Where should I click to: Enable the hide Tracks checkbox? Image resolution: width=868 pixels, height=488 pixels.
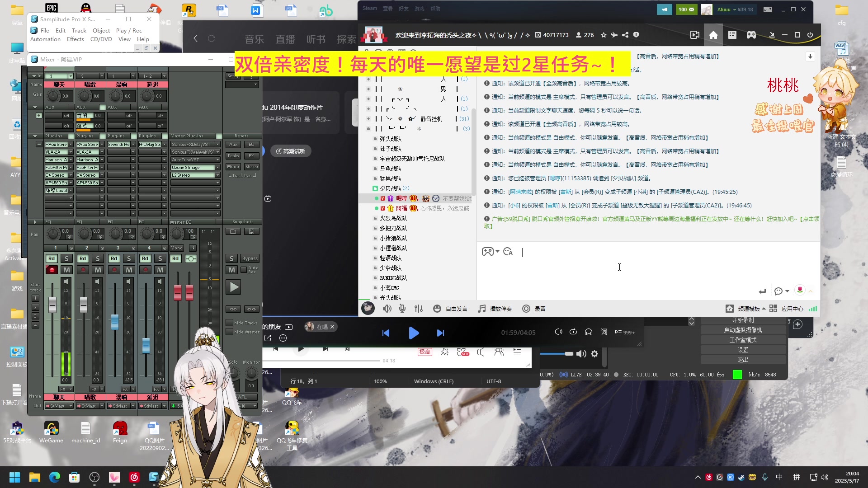[x=230, y=323]
